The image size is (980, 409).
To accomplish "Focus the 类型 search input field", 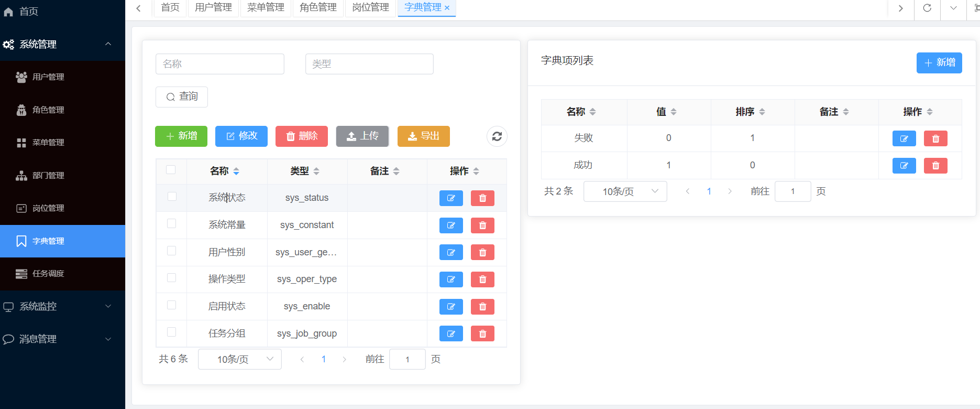I will (369, 64).
